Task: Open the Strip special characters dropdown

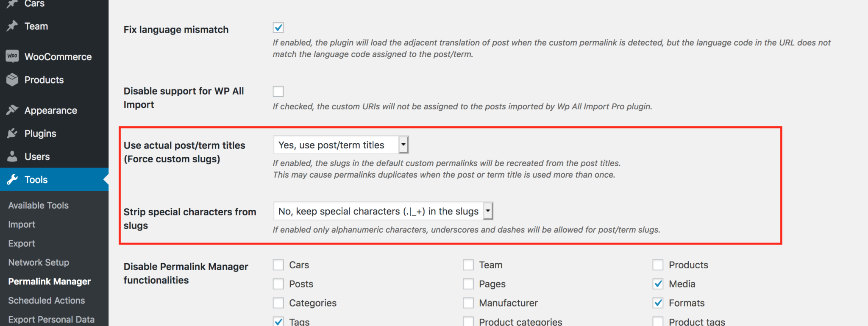Action: (x=383, y=211)
